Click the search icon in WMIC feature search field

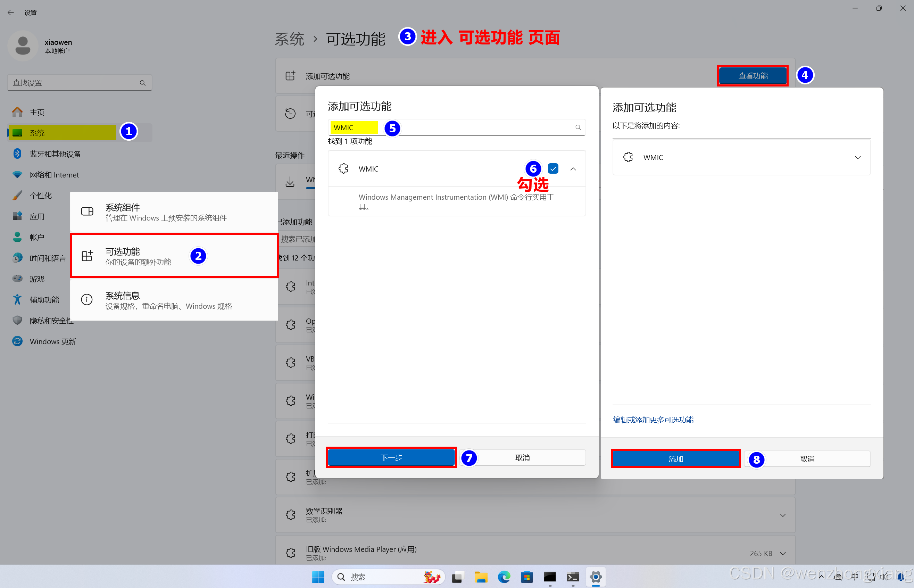point(578,127)
